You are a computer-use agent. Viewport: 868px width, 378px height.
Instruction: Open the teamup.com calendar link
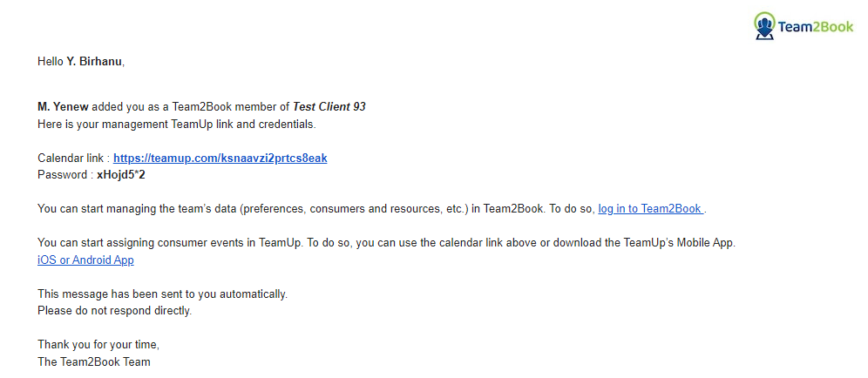220,159
